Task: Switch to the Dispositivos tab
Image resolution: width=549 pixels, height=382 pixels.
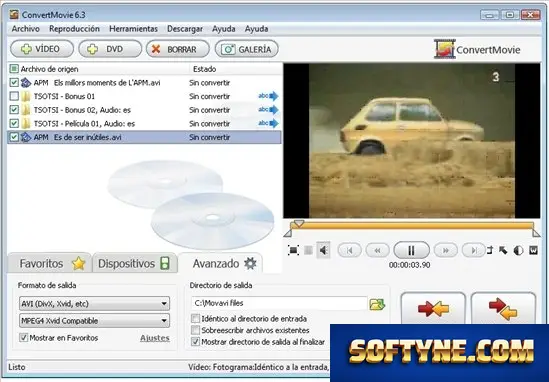Action: [134, 263]
